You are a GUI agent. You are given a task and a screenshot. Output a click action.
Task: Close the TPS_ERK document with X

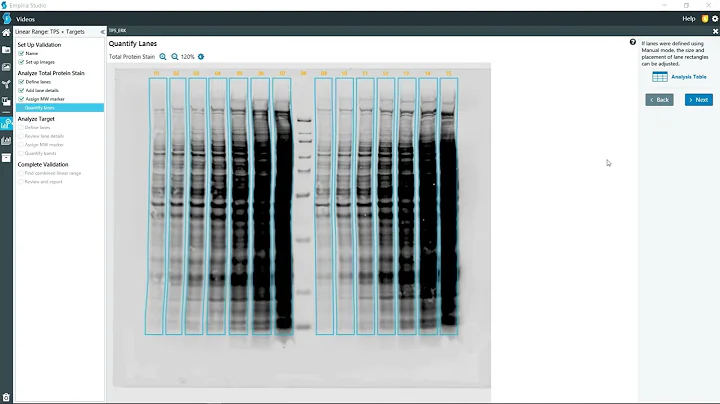pos(715,31)
